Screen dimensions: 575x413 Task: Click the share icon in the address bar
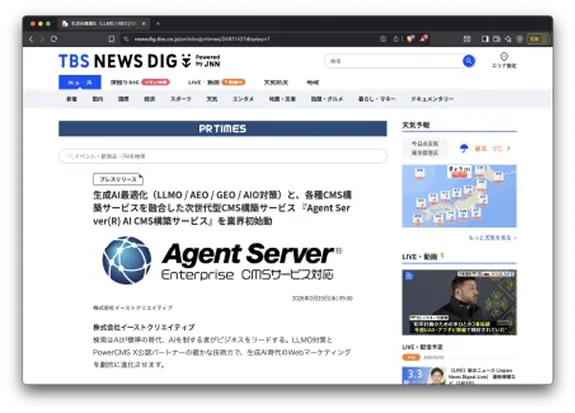coord(396,39)
